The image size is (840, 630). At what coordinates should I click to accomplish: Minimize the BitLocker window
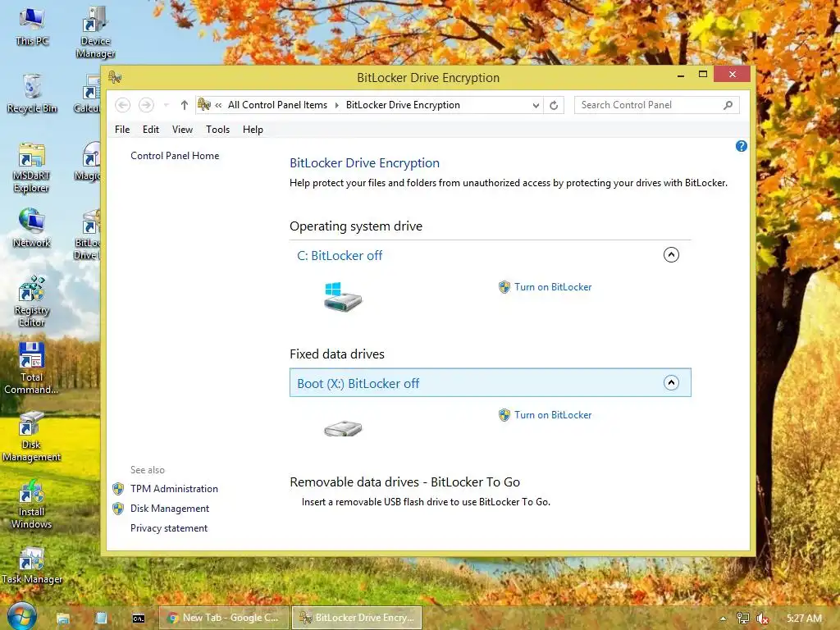pyautogui.click(x=681, y=75)
